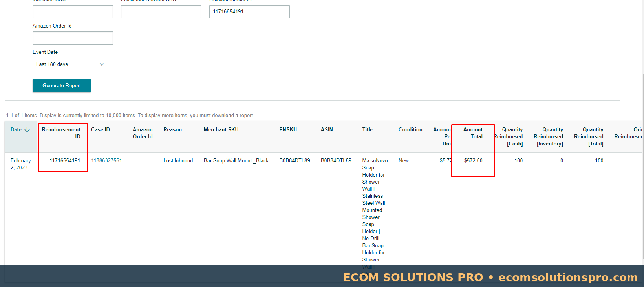Image resolution: width=644 pixels, height=287 pixels.
Task: Sort the table by the Date column
Action: click(20, 129)
